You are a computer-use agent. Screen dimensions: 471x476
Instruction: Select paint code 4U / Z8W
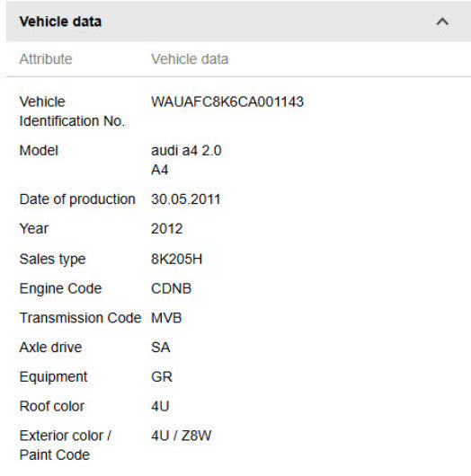[181, 436]
